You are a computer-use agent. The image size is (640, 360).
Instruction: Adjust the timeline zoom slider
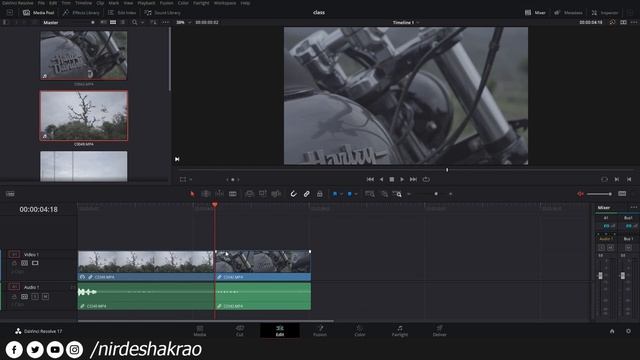[436, 194]
